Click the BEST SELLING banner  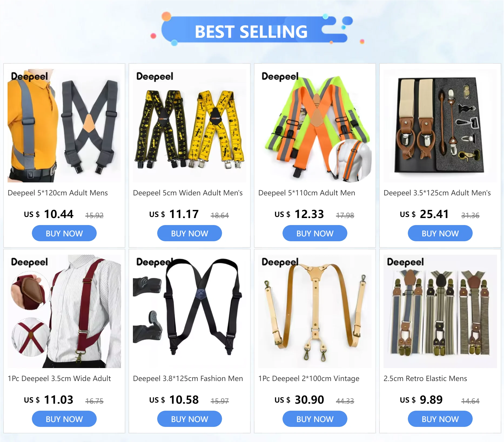pos(251,32)
